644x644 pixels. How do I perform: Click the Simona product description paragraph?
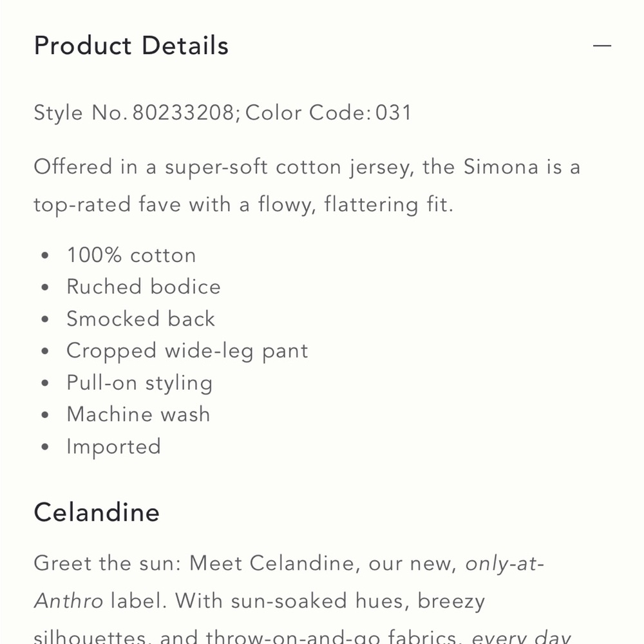[x=307, y=185]
